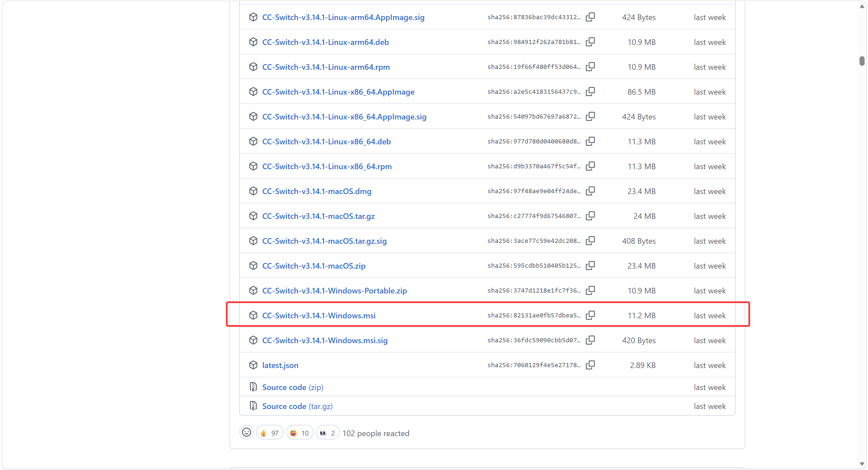Viewport: 868px width, 470px height.
Task: Copy sha256 for Linux-x86_64.AppImage.sig
Action: point(590,116)
